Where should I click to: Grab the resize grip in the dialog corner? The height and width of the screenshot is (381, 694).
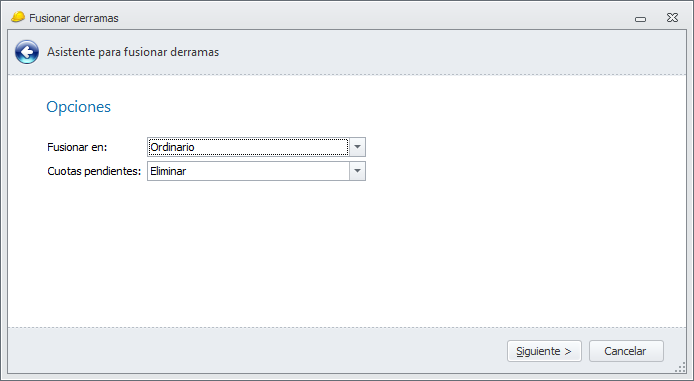(x=680, y=367)
